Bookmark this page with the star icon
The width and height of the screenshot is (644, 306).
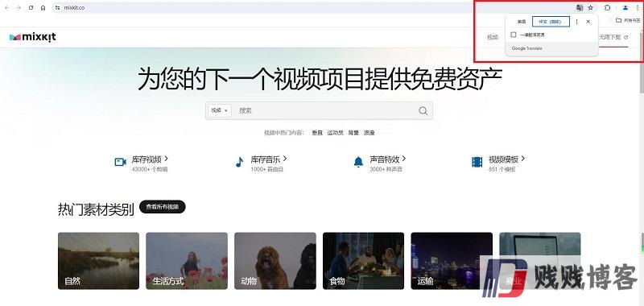(x=591, y=8)
